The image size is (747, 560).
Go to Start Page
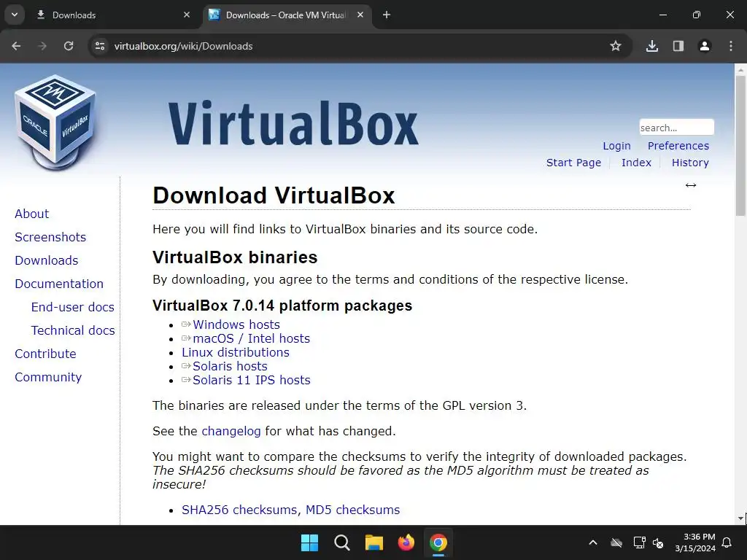[573, 163]
